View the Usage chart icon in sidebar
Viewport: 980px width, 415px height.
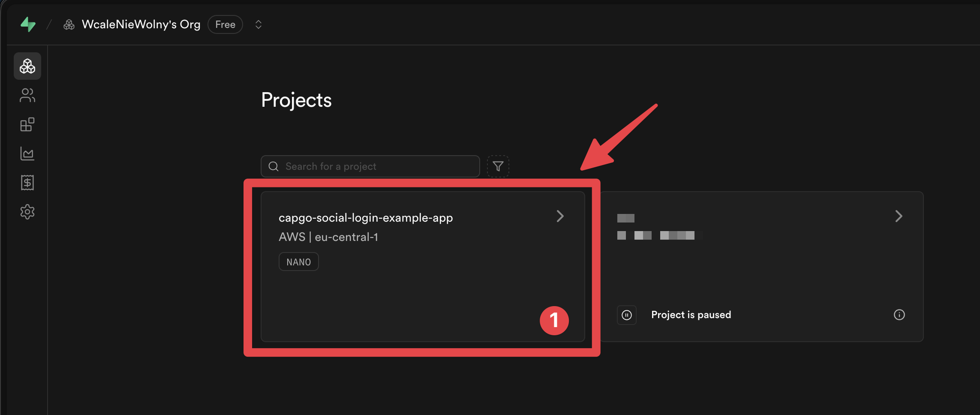27,153
